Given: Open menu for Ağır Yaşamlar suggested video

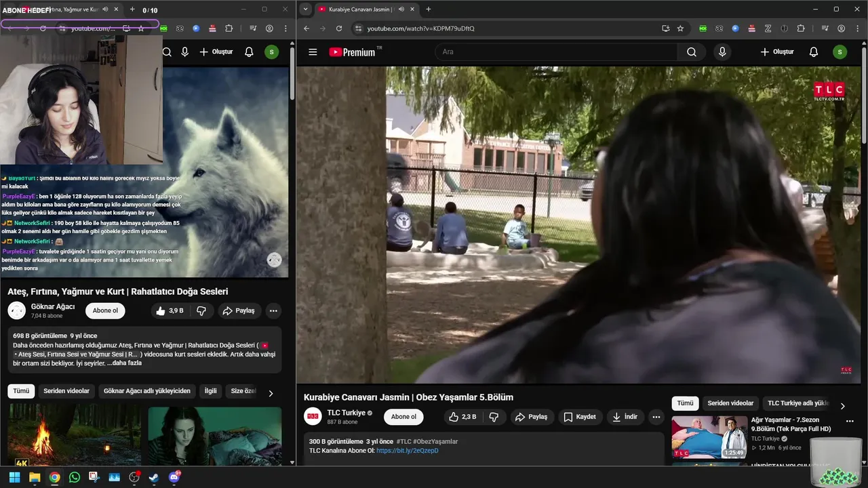Looking at the screenshot, I should pyautogui.click(x=850, y=421).
